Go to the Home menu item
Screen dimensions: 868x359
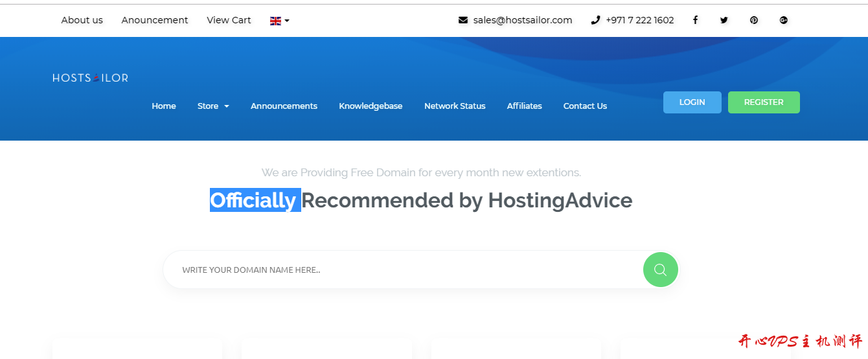point(164,106)
